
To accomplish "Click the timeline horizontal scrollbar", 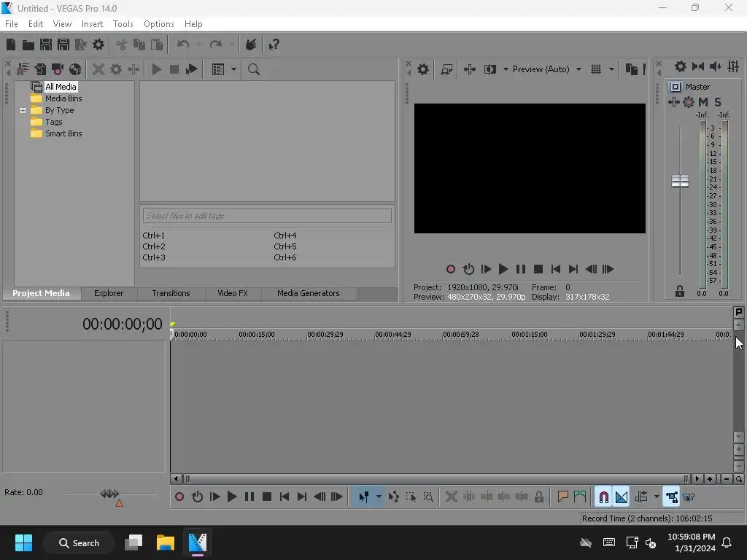I will (x=436, y=479).
